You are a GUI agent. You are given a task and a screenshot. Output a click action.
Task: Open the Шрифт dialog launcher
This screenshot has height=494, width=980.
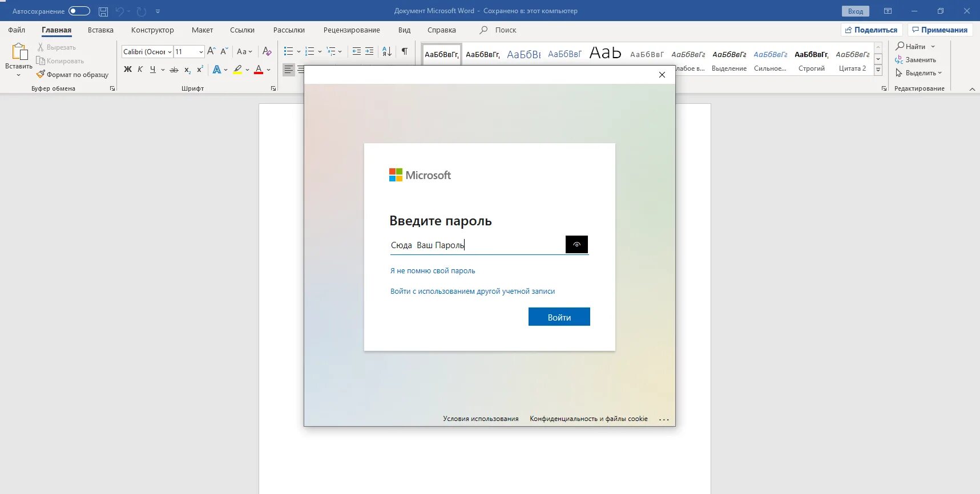tap(273, 88)
